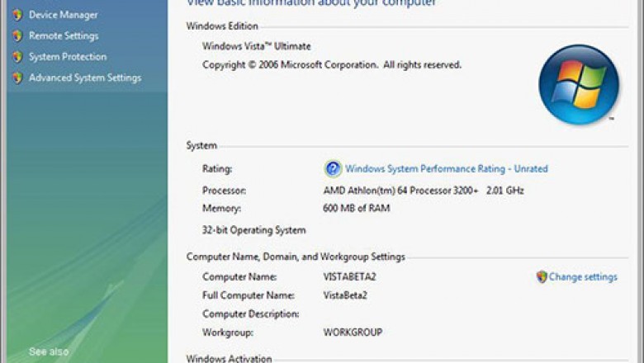Click the View basic information page heading

tap(311, 2)
